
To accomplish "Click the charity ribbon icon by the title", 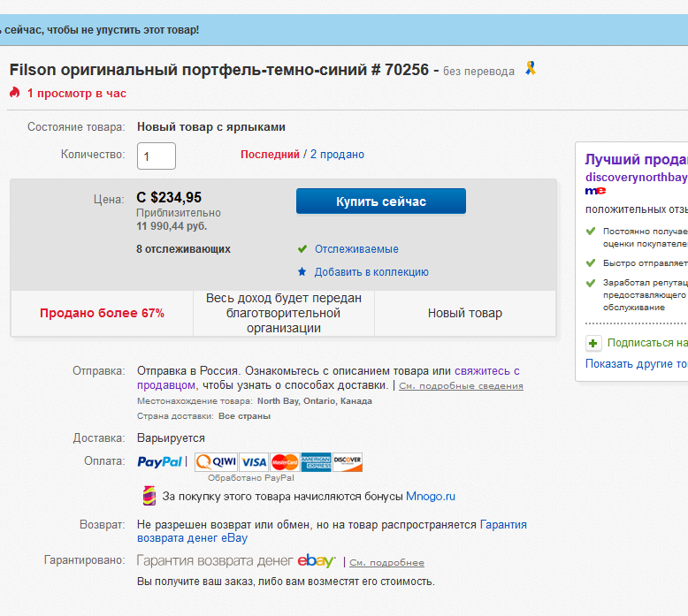I will tap(531, 68).
